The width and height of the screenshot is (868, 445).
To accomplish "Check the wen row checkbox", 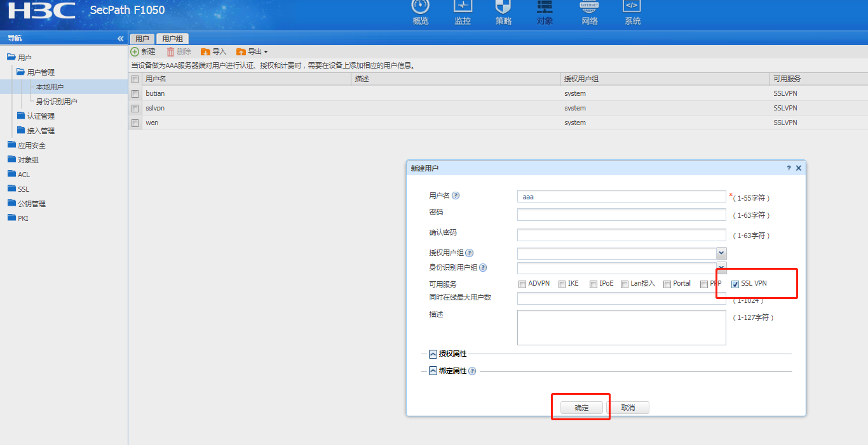I will (x=135, y=123).
